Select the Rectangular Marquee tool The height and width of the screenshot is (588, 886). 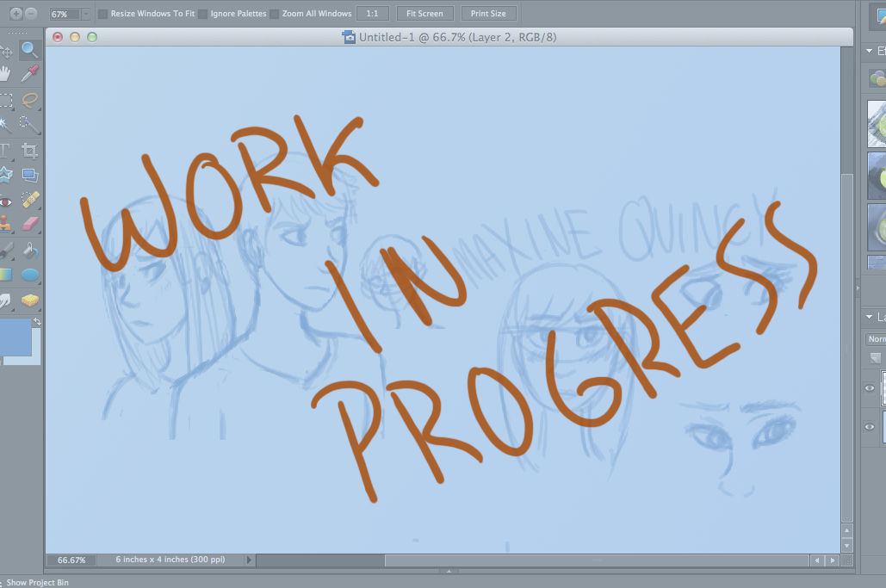click(x=6, y=101)
